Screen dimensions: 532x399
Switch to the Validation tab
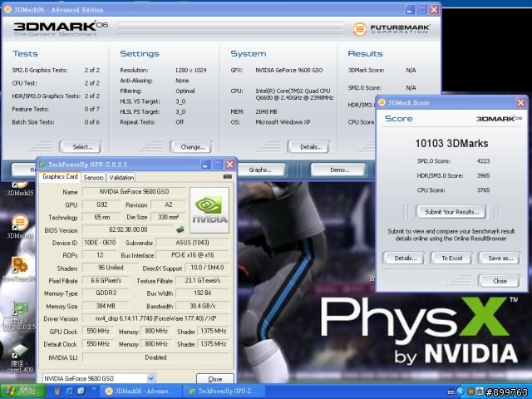pyautogui.click(x=121, y=177)
